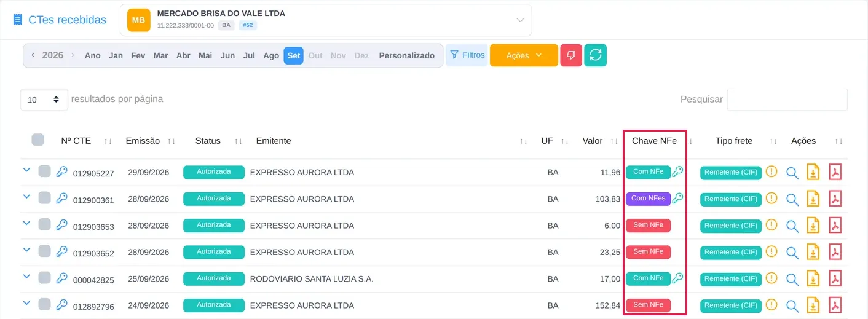The image size is (868, 319).
Task: Check the box for CTE 000042825
Action: click(44, 277)
